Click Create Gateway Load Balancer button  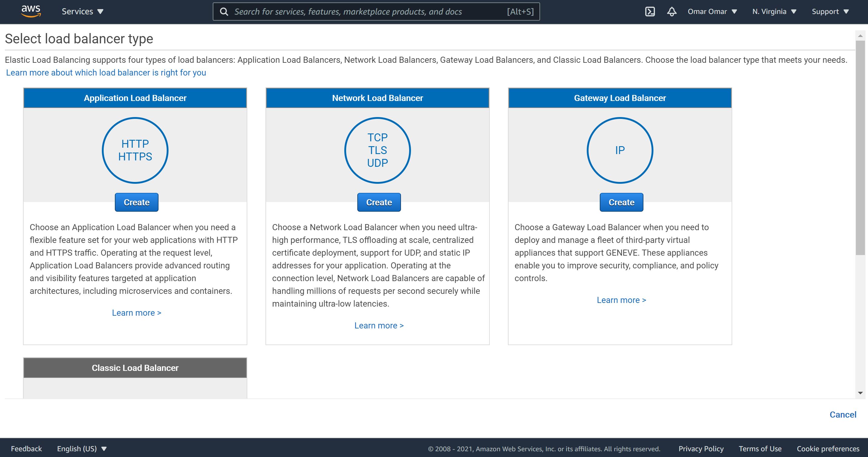tap(621, 202)
